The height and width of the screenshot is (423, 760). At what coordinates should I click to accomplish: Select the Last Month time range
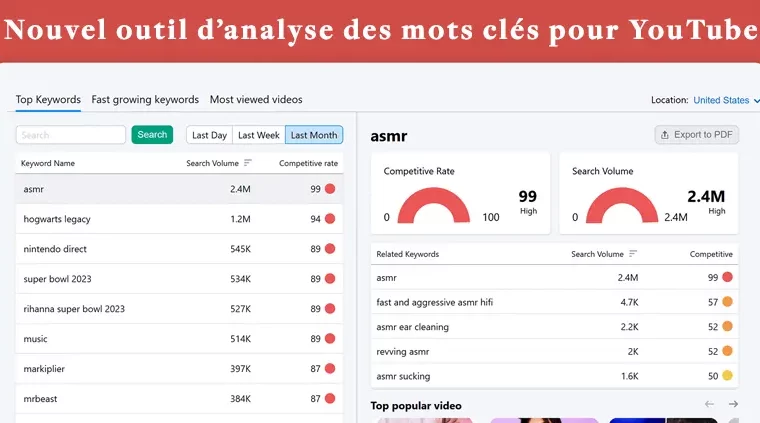point(313,135)
